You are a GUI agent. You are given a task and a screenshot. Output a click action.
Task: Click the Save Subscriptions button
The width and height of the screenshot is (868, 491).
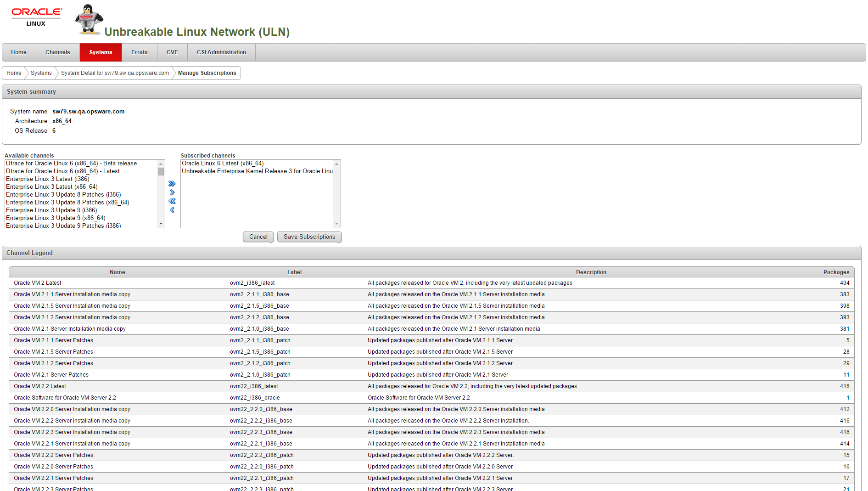[x=309, y=237]
